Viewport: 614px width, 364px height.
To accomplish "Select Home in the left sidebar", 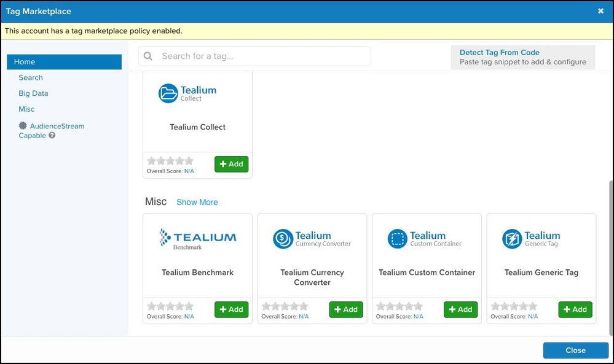I will pos(64,62).
